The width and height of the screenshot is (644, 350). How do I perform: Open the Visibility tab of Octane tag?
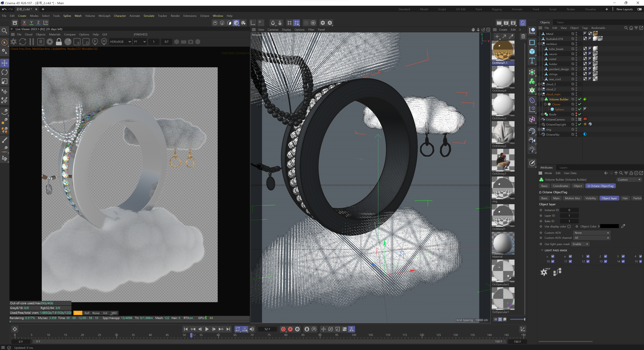(x=591, y=198)
